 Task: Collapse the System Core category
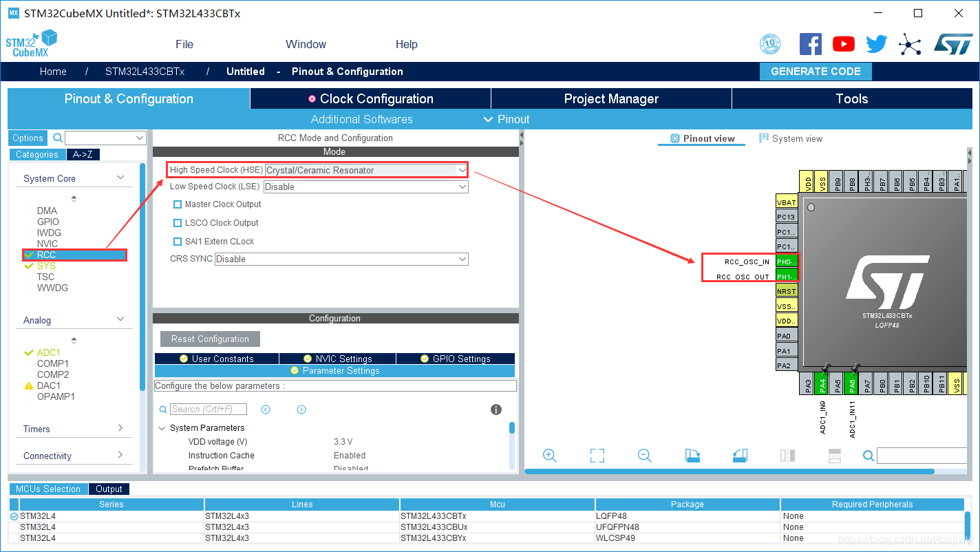(x=120, y=178)
